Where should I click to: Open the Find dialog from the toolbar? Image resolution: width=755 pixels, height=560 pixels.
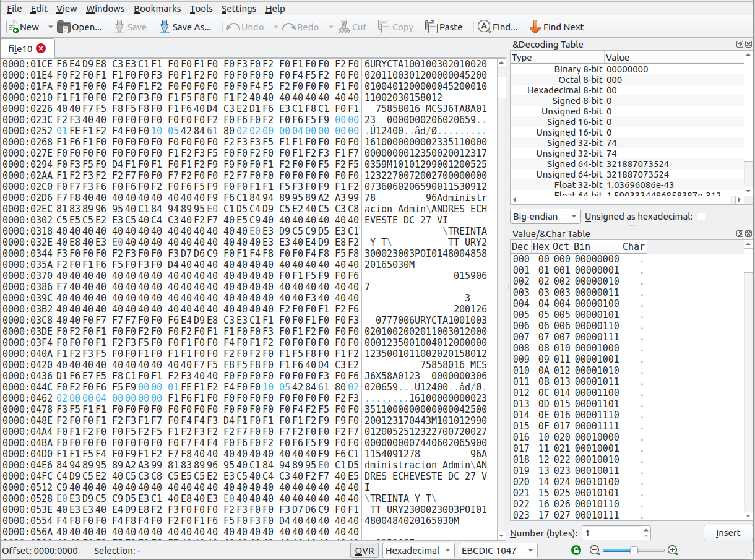(484, 27)
